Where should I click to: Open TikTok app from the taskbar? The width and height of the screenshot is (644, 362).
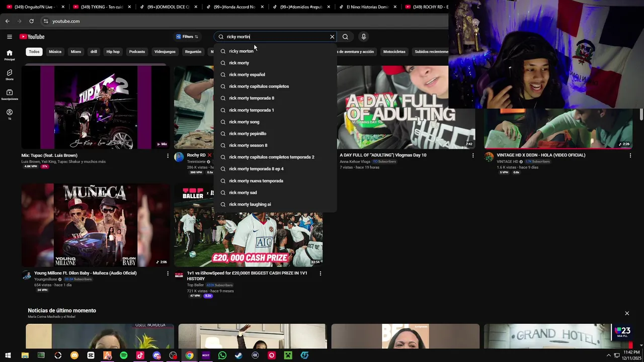click(140, 355)
